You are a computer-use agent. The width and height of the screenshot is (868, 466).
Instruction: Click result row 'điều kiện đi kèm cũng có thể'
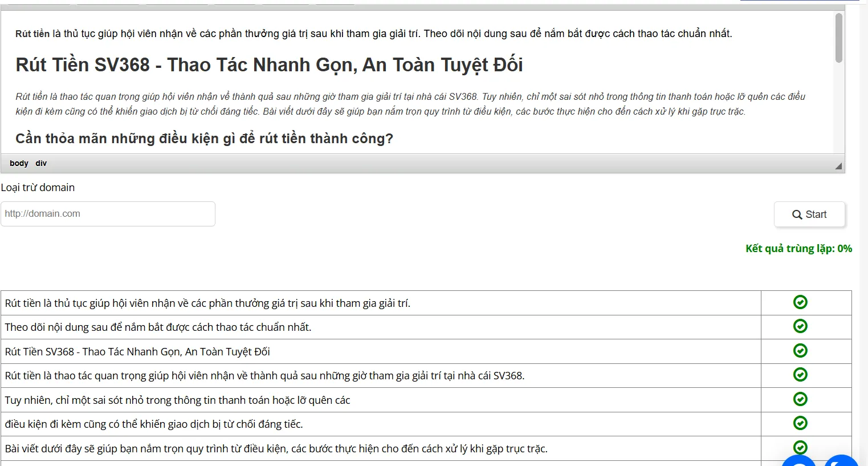pos(381,424)
